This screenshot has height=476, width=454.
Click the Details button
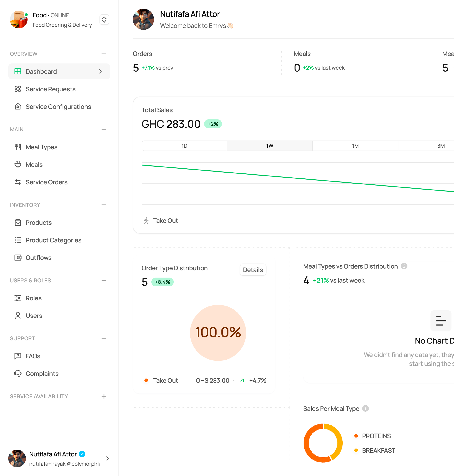click(253, 270)
